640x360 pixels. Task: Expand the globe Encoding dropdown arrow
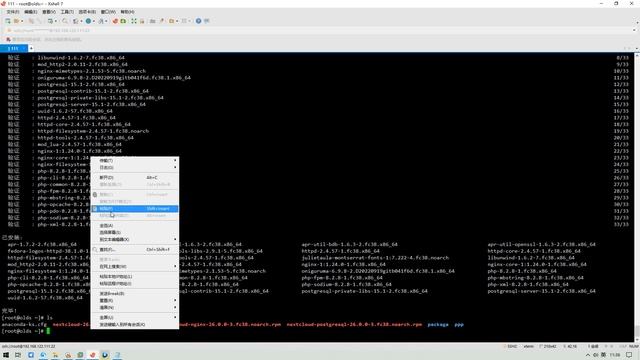tap(93, 21)
